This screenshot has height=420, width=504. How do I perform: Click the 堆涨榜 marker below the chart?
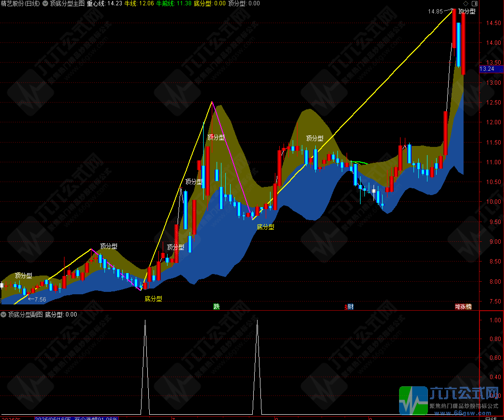coord(464,306)
